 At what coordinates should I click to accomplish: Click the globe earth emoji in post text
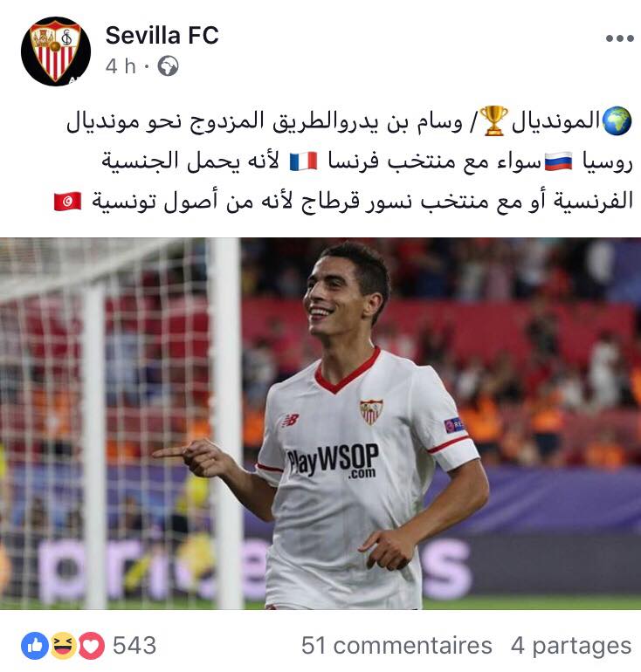[617, 121]
